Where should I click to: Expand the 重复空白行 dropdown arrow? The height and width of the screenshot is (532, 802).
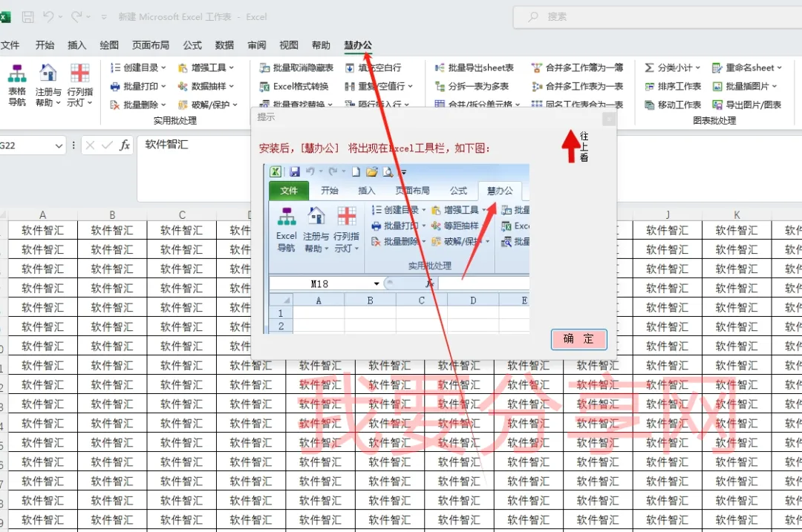[x=410, y=86]
